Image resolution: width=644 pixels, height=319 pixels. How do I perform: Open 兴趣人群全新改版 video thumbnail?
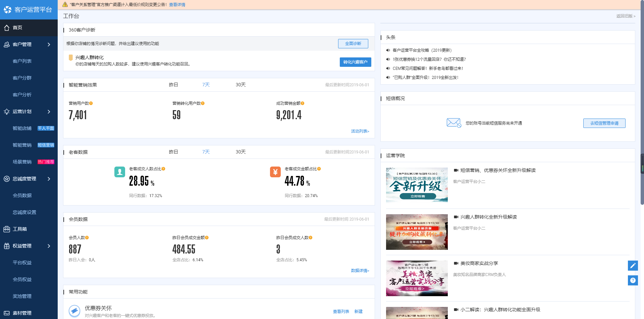pos(417,232)
